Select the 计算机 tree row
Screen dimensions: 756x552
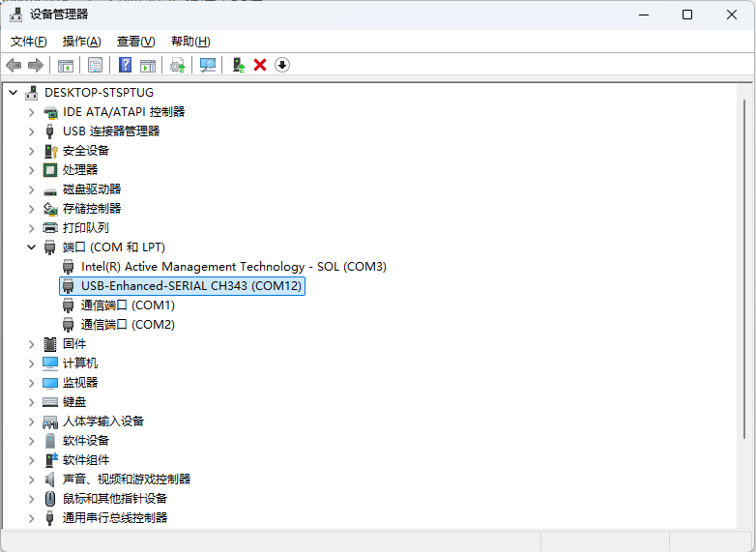pyautogui.click(x=80, y=363)
